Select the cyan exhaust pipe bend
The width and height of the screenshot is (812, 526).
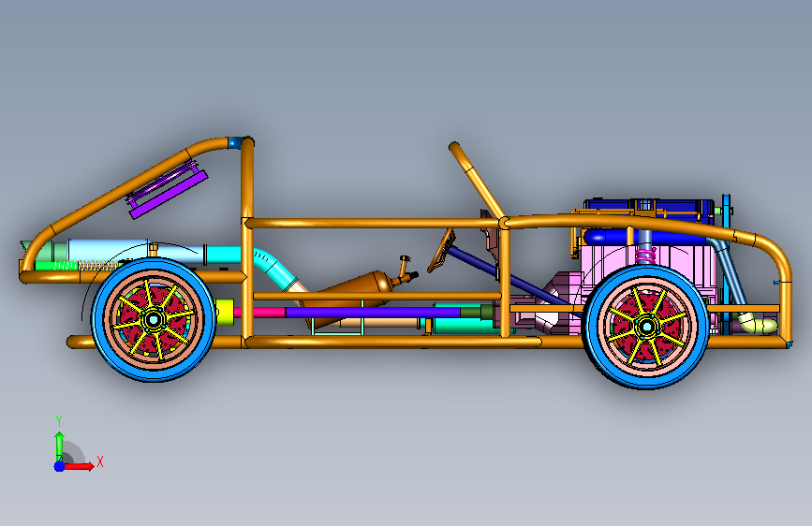274,266
